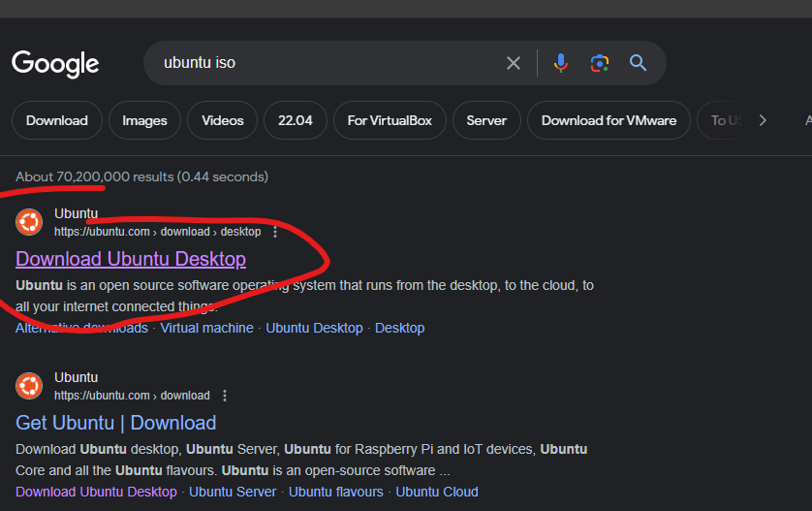
Task: Click the Ubuntu favicon of the second result
Action: pos(29,386)
